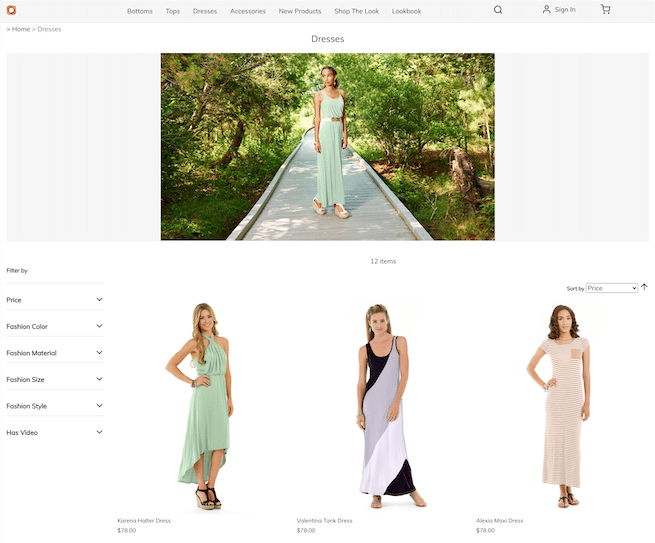
Task: Open Shop The Look page
Action: click(x=356, y=11)
